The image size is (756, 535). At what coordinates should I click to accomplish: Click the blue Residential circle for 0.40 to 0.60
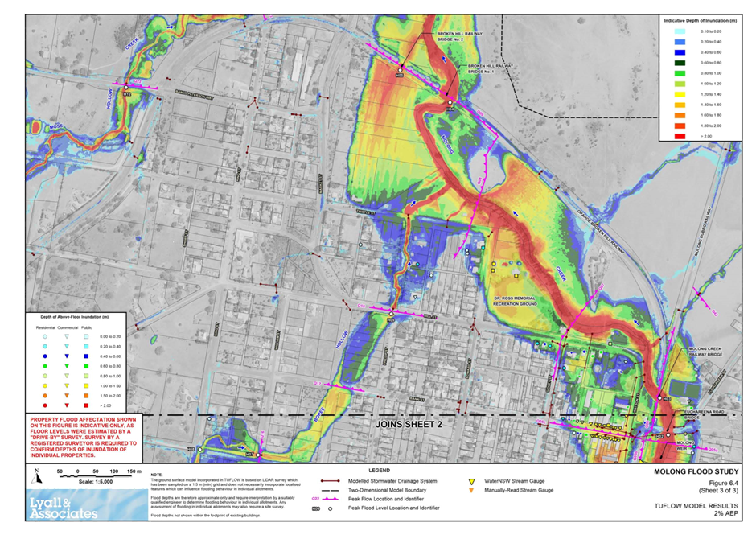pyautogui.click(x=45, y=356)
